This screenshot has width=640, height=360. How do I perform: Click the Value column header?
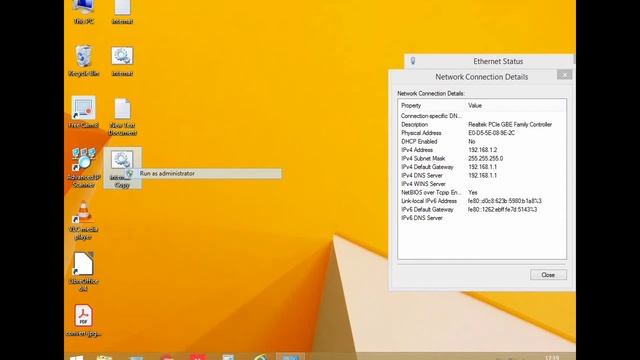[x=475, y=105]
